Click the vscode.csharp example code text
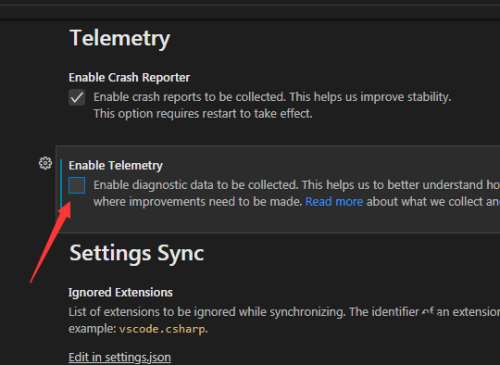500x365 pixels. click(162, 329)
